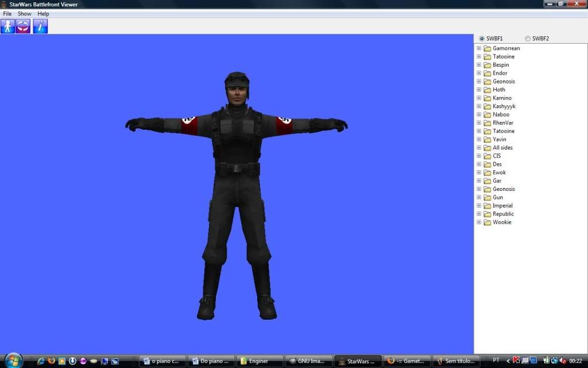Viewport: 588px width, 368px height.
Task: Expand the Ewok plus box
Action: pyautogui.click(x=479, y=172)
